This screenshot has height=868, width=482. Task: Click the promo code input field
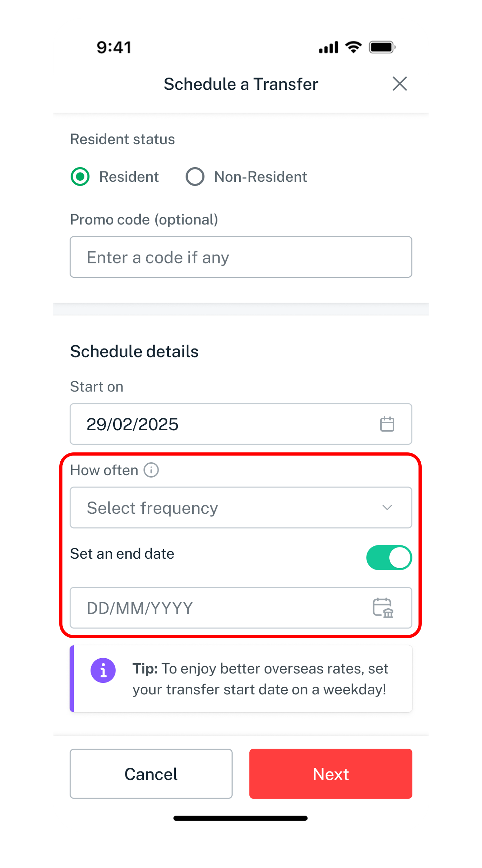[241, 257]
